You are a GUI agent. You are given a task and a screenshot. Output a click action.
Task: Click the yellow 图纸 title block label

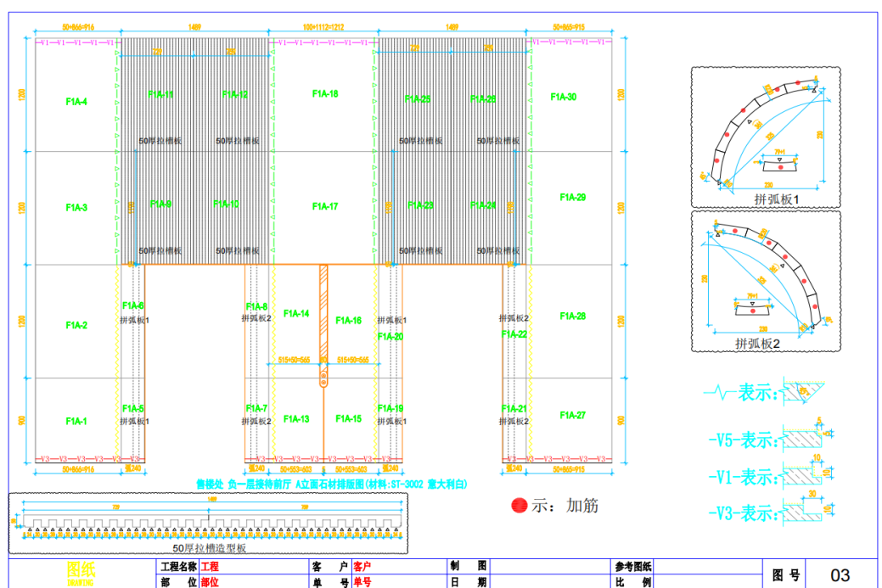[81, 570]
